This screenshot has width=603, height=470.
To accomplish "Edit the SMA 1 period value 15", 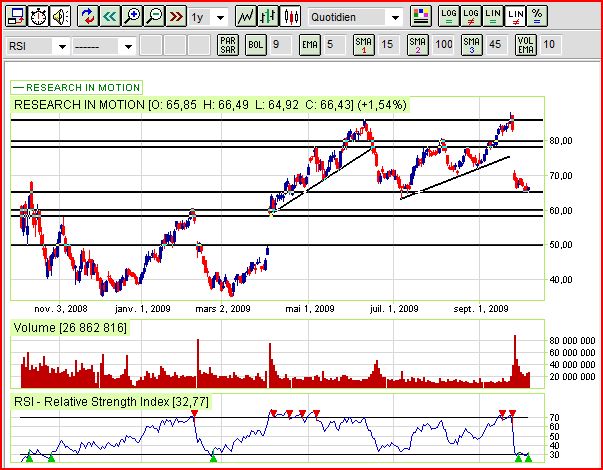I will pyautogui.click(x=388, y=45).
